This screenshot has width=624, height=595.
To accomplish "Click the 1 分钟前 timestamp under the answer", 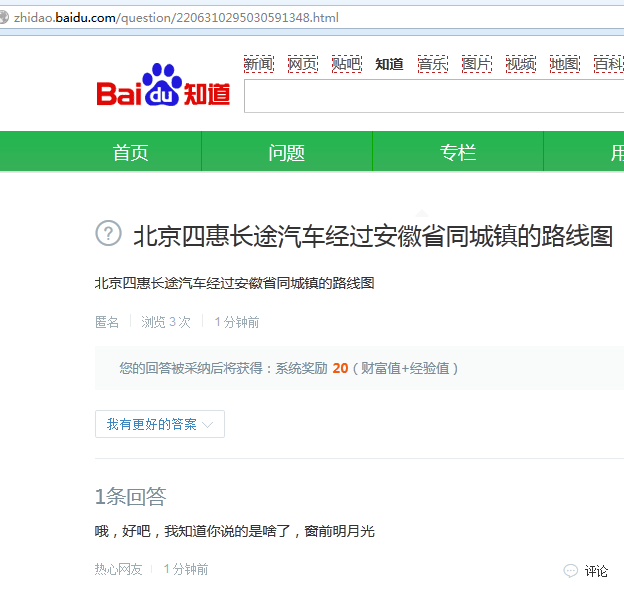I will pyautogui.click(x=186, y=569).
